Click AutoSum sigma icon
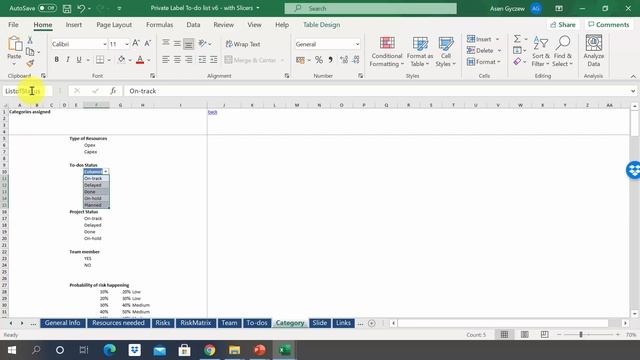Screen dimensions: 640x360 [517, 39]
